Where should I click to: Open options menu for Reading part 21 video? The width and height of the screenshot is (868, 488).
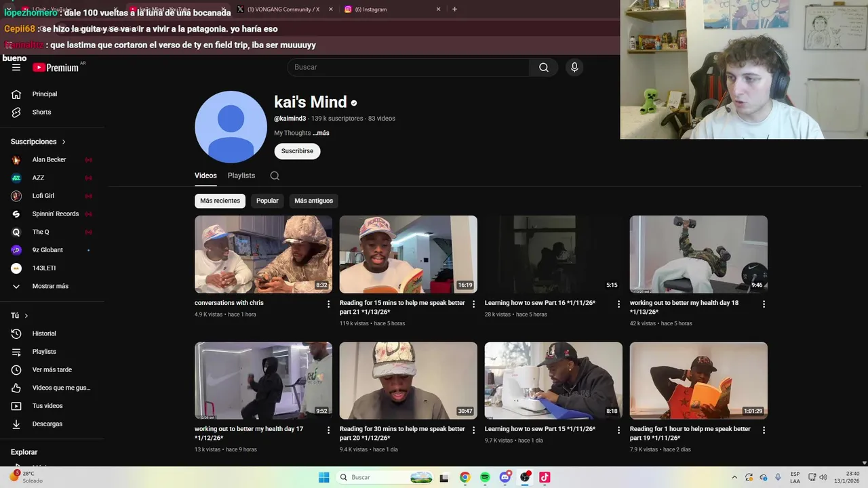(473, 304)
